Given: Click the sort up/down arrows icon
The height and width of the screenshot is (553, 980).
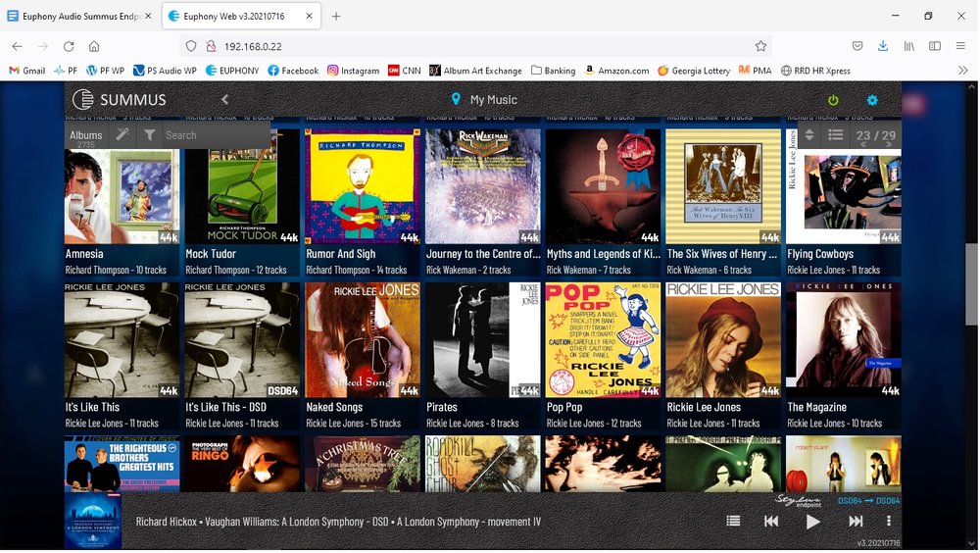Looking at the screenshot, I should click(x=809, y=134).
